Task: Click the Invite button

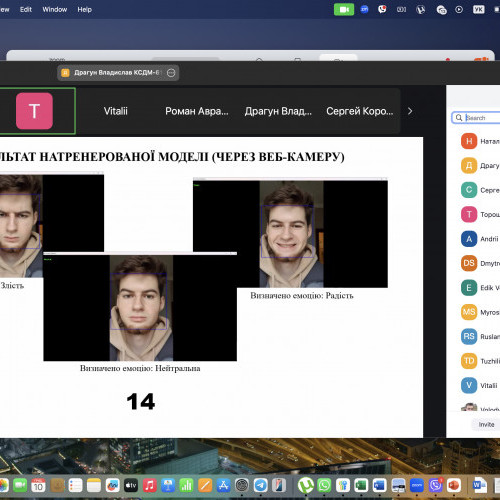Action: [x=486, y=424]
